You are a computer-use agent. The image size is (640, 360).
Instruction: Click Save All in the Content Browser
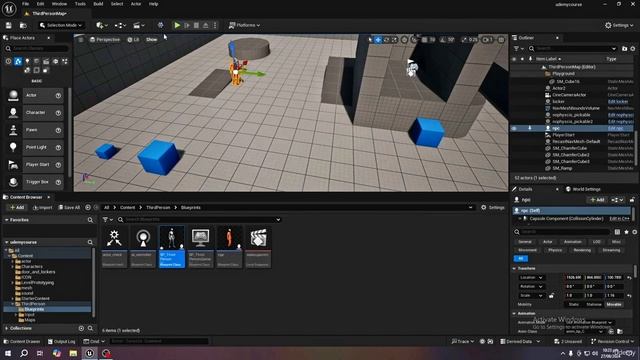[69, 208]
